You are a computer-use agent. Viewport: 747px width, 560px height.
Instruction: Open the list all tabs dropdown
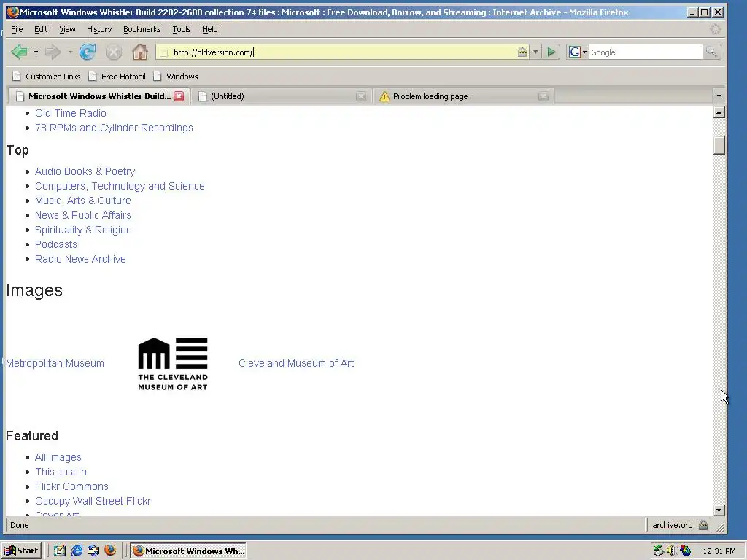719,96
